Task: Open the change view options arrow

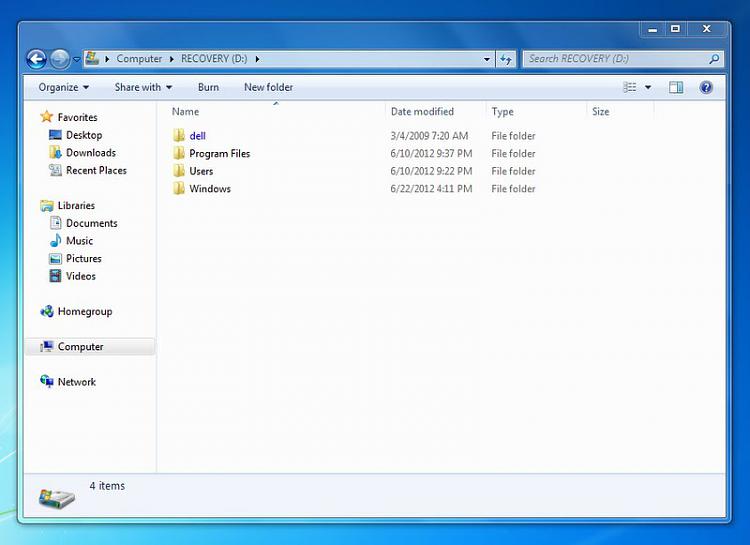Action: (x=648, y=88)
